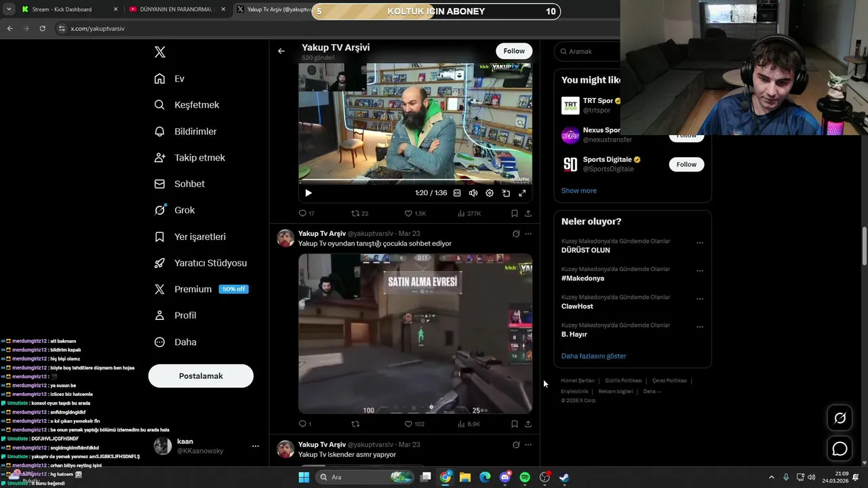The image size is (868, 488).
Task: Open options for B. Hayır trend
Action: 700,327
